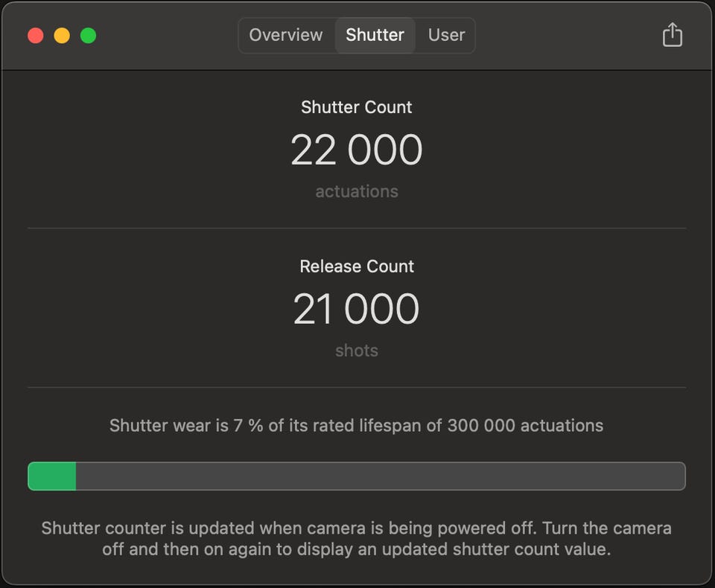Click the divider line below the 'actuations' label
715x588 pixels.
pos(357,228)
